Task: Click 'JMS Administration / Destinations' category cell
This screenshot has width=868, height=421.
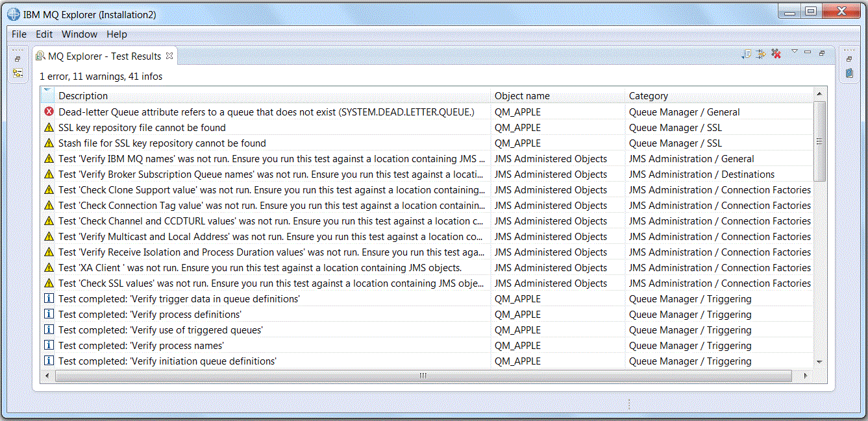Action: [x=702, y=174]
